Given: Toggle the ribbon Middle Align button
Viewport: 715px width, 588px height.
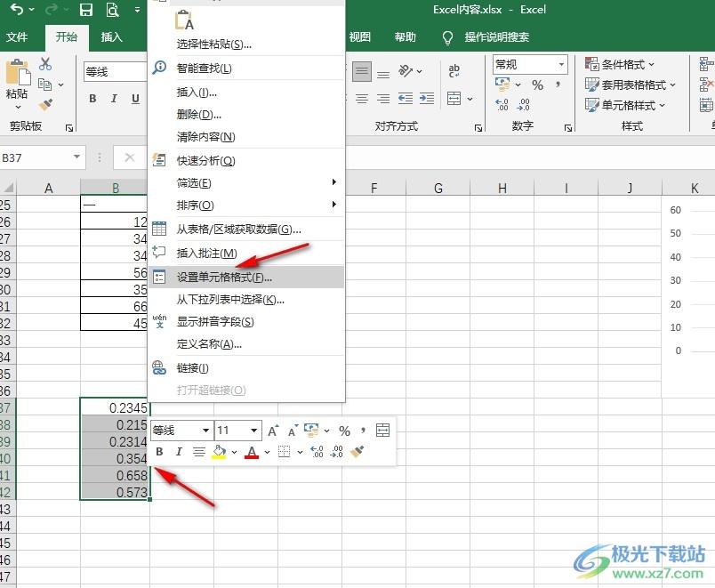Looking at the screenshot, I should point(362,72).
